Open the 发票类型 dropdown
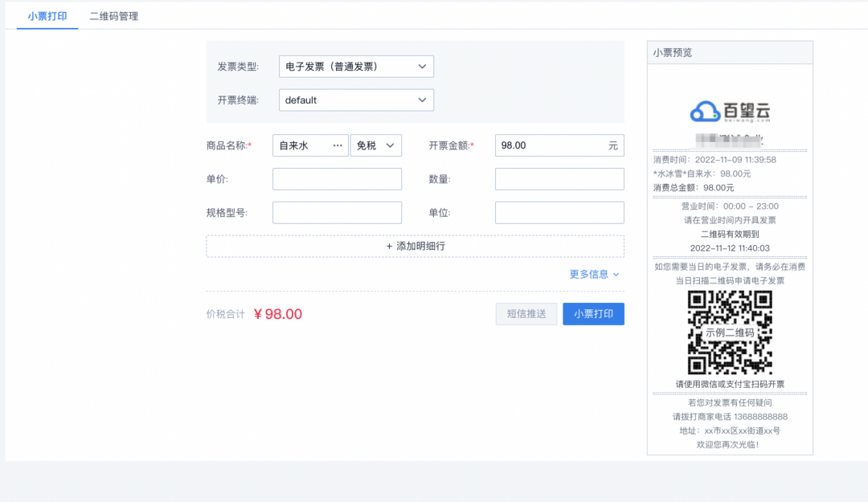 (356, 67)
